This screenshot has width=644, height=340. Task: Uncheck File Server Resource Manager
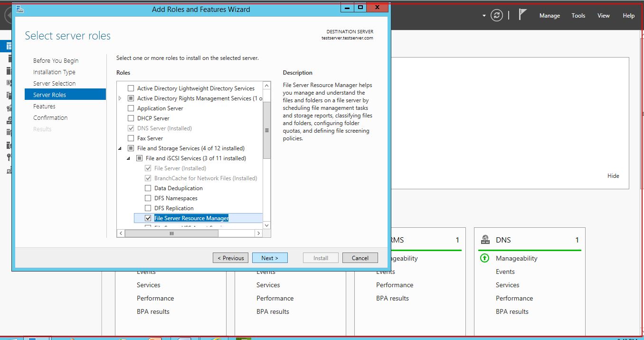pos(148,218)
